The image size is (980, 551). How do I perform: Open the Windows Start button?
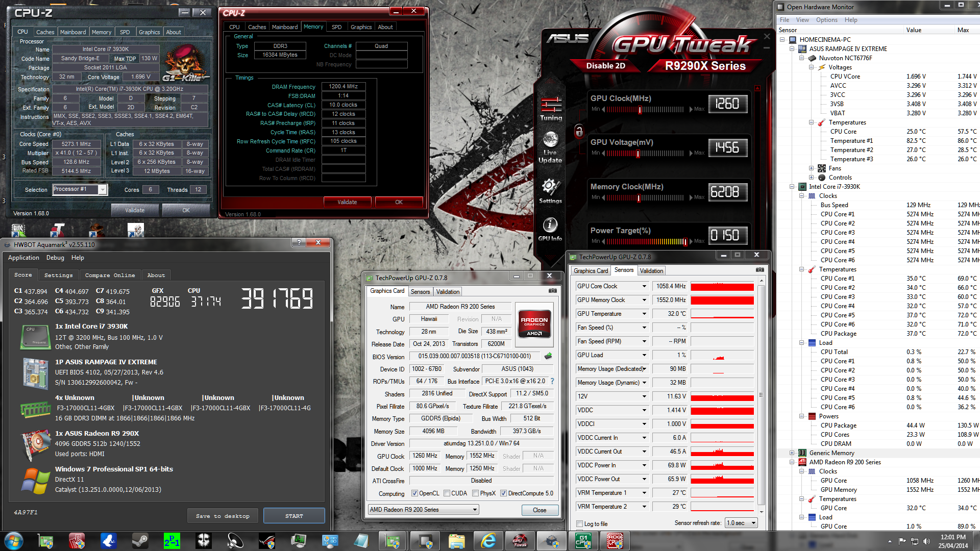[x=14, y=541]
